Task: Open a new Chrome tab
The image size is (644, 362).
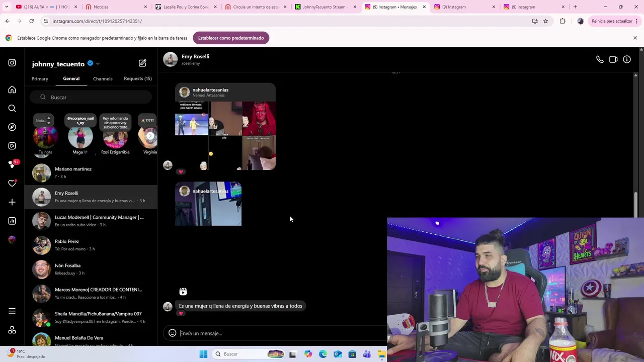Action: coord(575,7)
